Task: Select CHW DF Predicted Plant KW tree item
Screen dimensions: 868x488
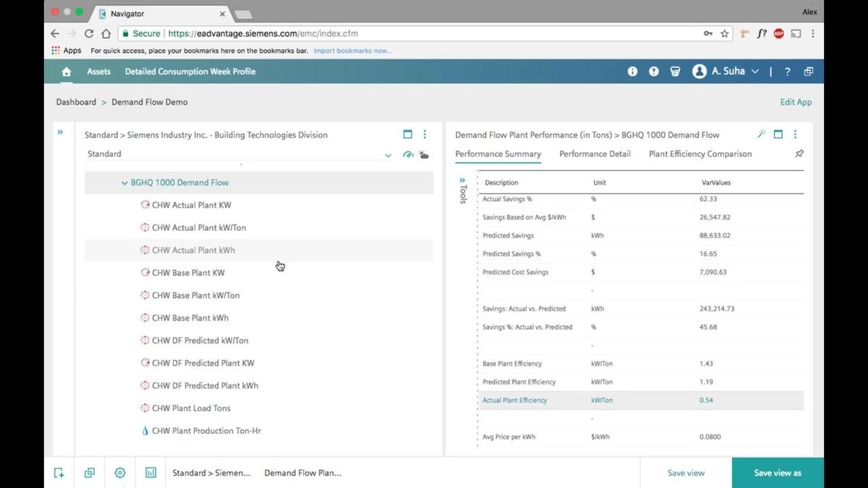Action: [x=203, y=363]
